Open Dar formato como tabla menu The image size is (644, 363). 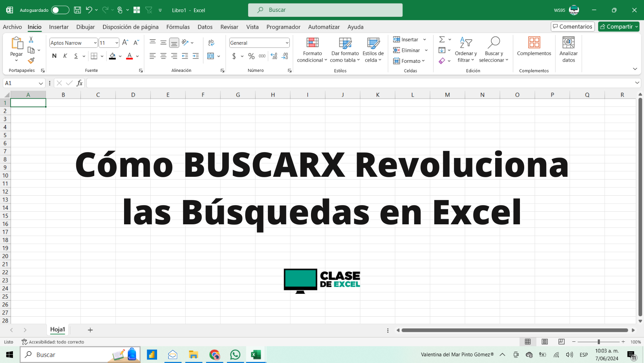click(x=345, y=50)
